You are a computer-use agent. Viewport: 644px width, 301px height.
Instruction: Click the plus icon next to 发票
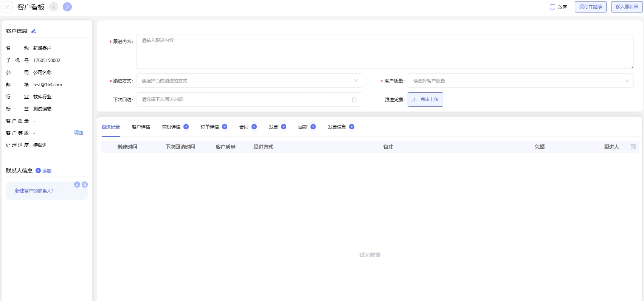click(x=284, y=127)
